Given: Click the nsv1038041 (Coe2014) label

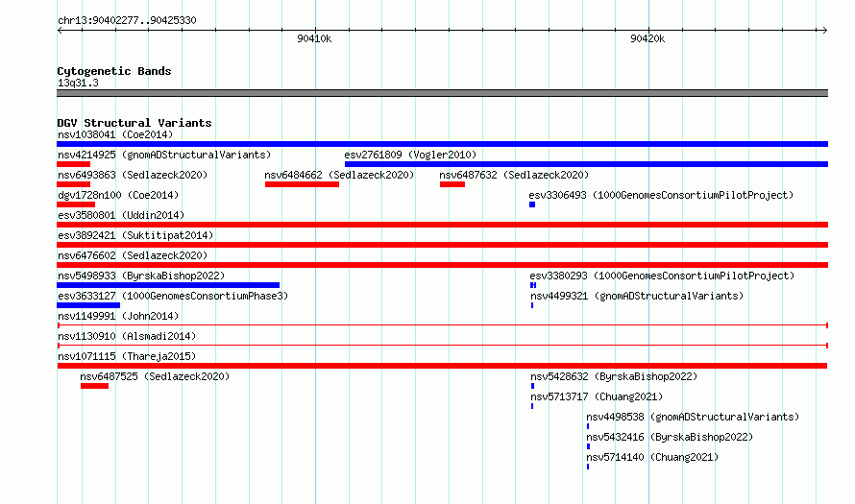Looking at the screenshot, I should (x=115, y=134).
